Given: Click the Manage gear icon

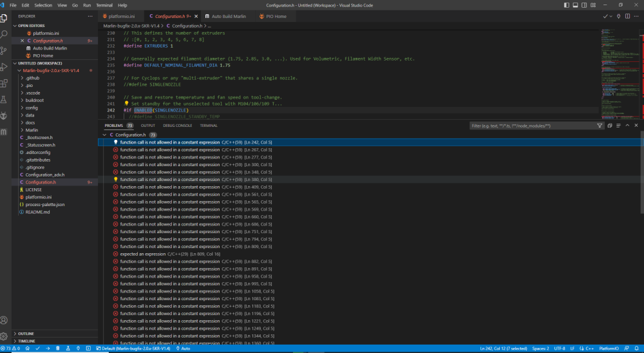Looking at the screenshot, I should [5, 336].
